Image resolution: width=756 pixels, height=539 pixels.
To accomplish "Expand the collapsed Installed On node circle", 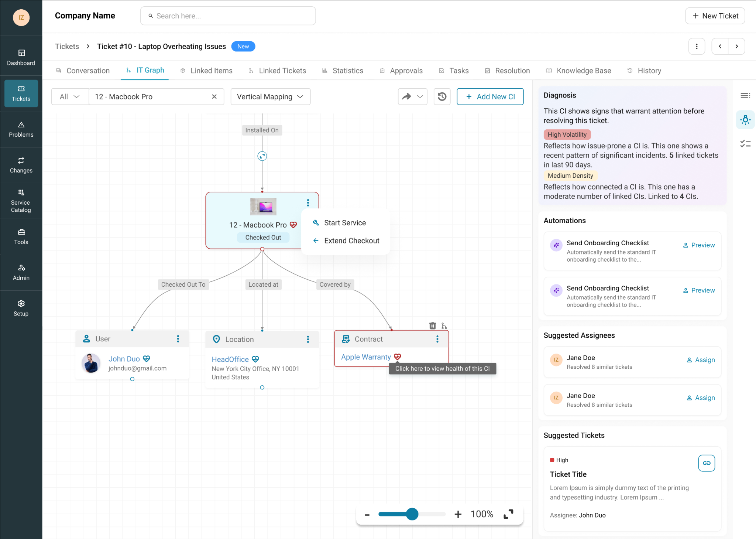I will [262, 156].
